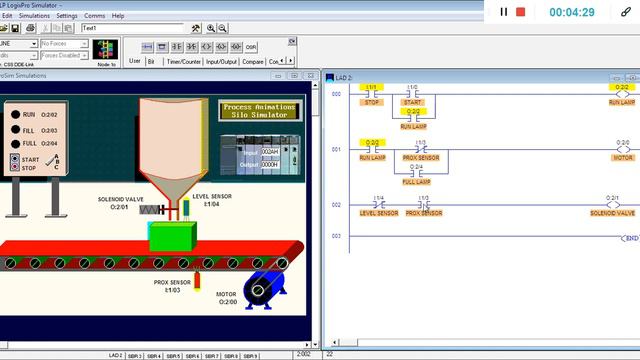This screenshot has width=640, height=360.
Task: Click simulation vertical scrollbar up arrow
Action: [x=315, y=85]
